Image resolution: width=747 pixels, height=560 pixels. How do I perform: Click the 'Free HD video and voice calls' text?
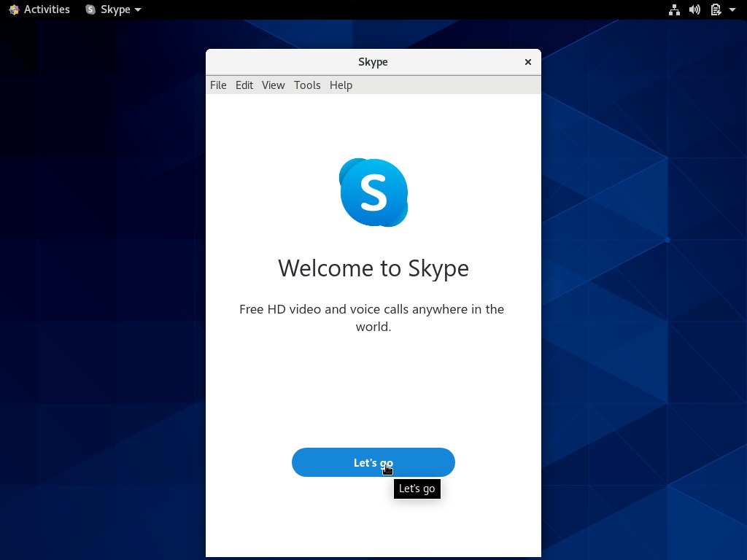click(x=371, y=318)
